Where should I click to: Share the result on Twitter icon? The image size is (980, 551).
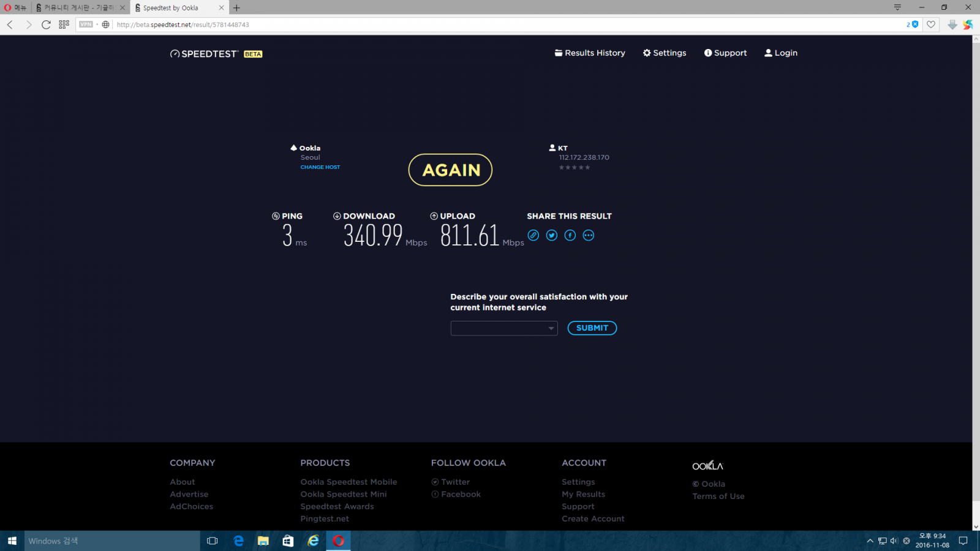coord(552,236)
